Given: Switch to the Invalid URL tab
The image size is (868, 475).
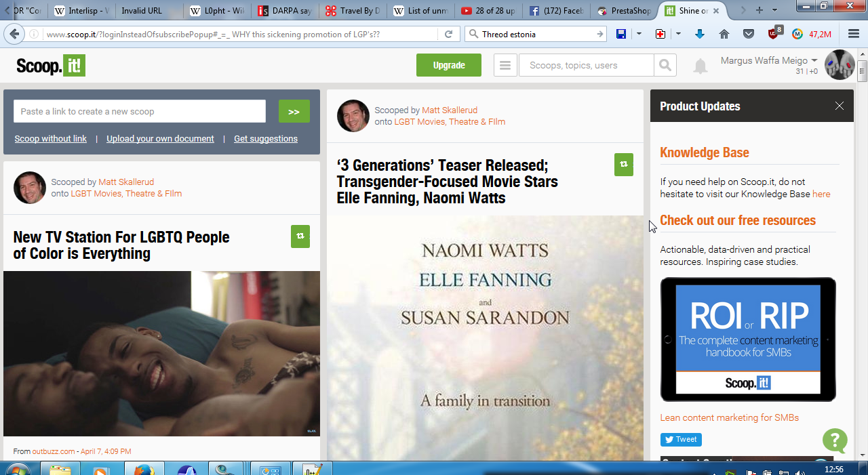Looking at the screenshot, I should tap(149, 11).
